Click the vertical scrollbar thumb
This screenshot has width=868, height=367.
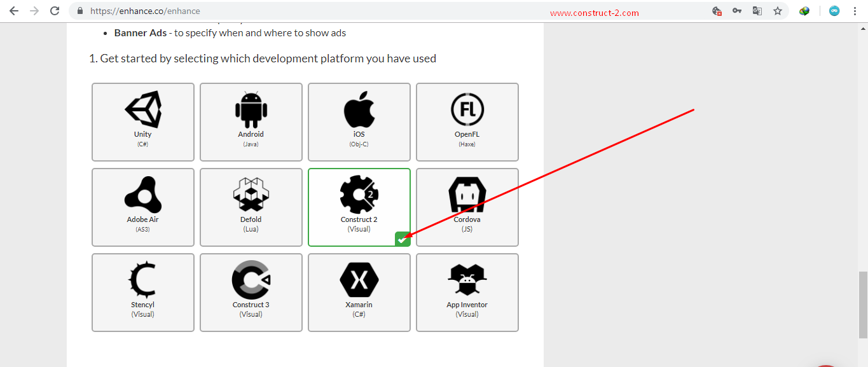pyautogui.click(x=862, y=305)
